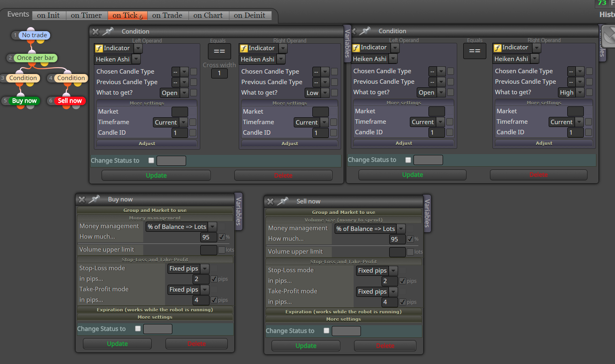Screen dimensions: 615x364
Task: Click the X icon on Sell now panel
Action: (270, 201)
